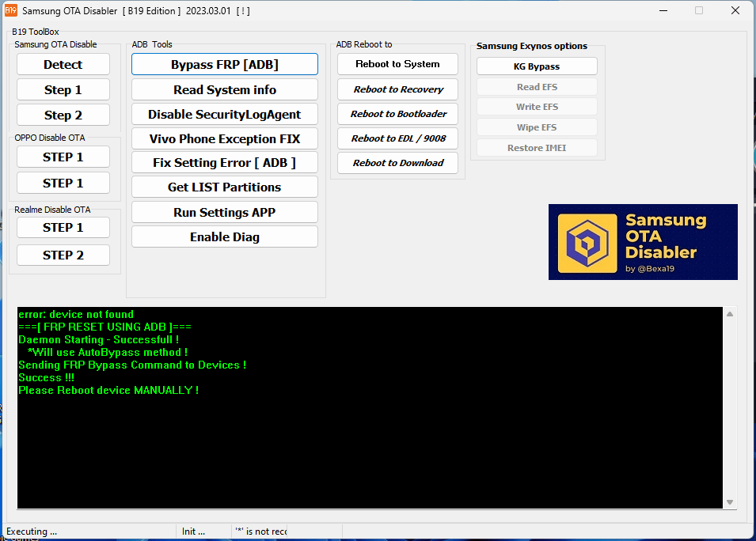The image size is (756, 541).
Task: Click the Samsung OTA Disabler logo banner
Action: [643, 242]
